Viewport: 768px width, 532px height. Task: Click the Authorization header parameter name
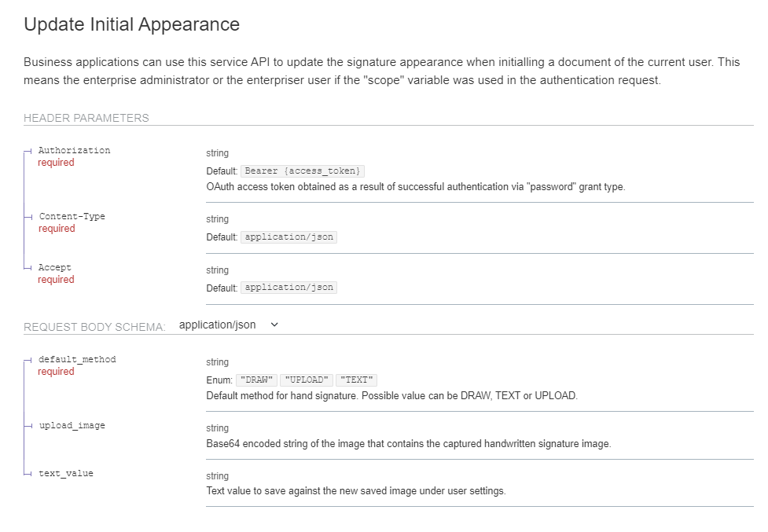tap(74, 150)
